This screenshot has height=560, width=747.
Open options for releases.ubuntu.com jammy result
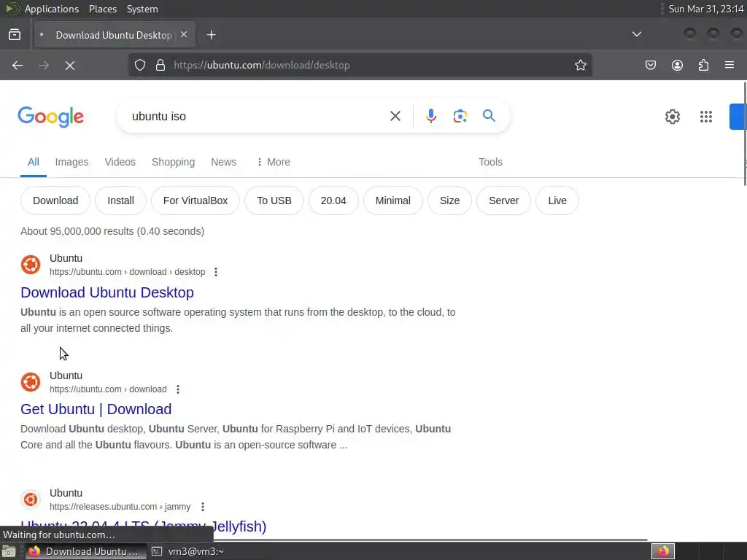[203, 507]
